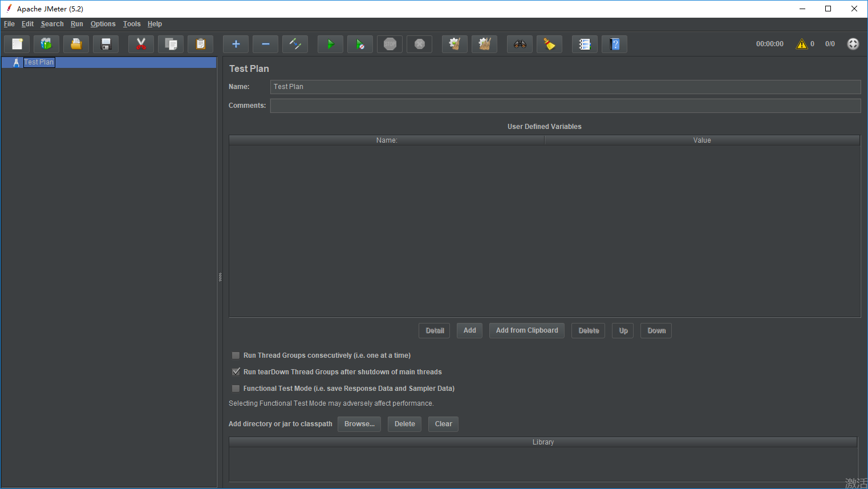The width and height of the screenshot is (868, 489).
Task: Add a user defined variable row
Action: pos(469,331)
